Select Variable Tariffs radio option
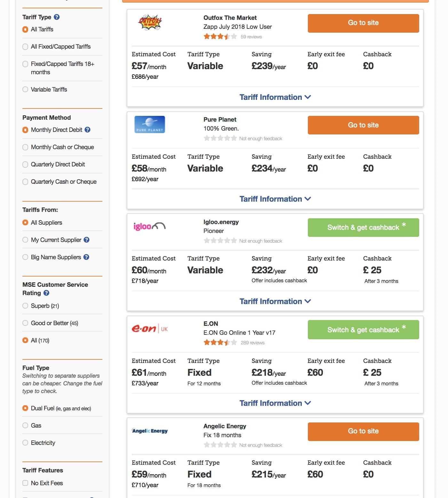 [25, 89]
